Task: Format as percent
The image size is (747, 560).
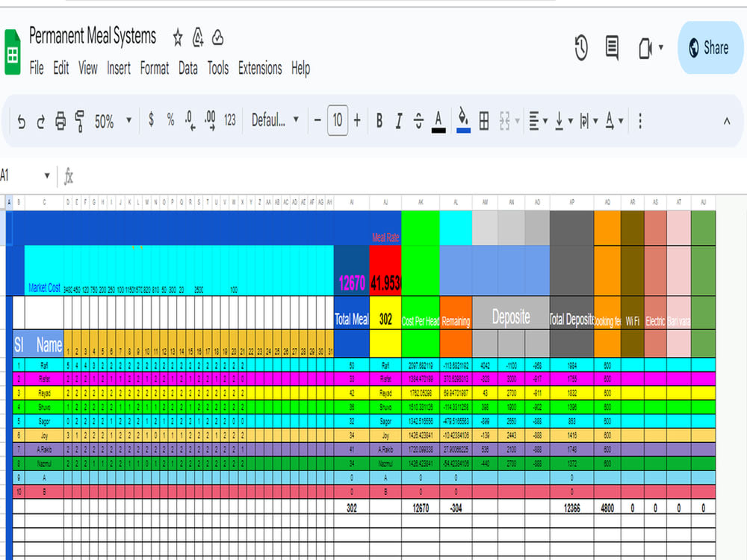Action: coord(170,119)
